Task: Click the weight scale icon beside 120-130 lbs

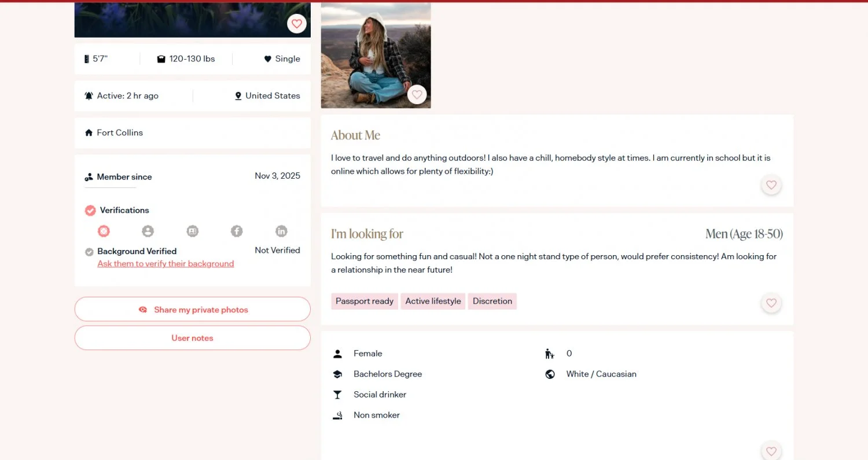Action: (x=161, y=59)
